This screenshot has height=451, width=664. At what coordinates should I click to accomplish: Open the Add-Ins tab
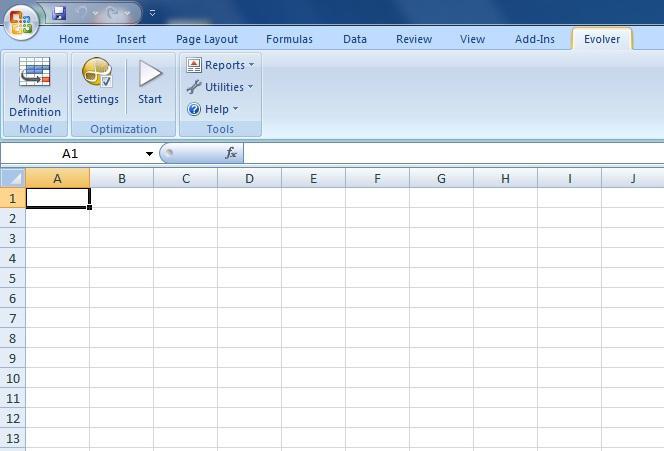click(535, 39)
